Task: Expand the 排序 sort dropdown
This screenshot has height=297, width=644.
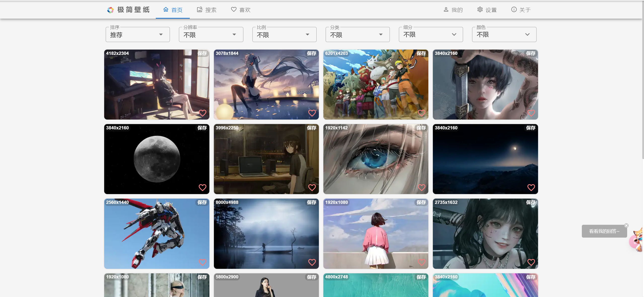Action: click(137, 35)
